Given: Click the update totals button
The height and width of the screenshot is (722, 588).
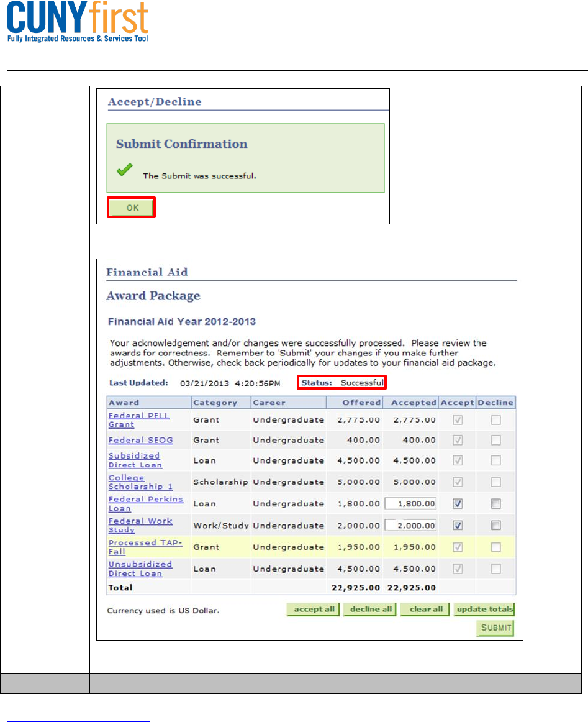Looking at the screenshot, I should tap(484, 609).
